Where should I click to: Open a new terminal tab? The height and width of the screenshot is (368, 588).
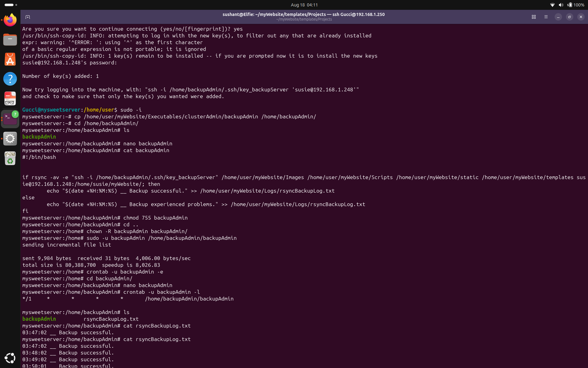tap(28, 17)
